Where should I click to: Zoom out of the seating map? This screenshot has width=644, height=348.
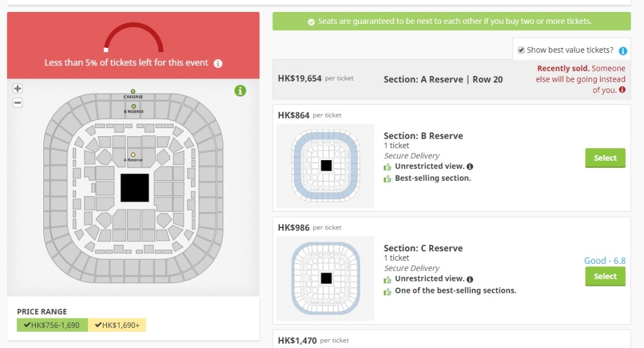click(18, 102)
